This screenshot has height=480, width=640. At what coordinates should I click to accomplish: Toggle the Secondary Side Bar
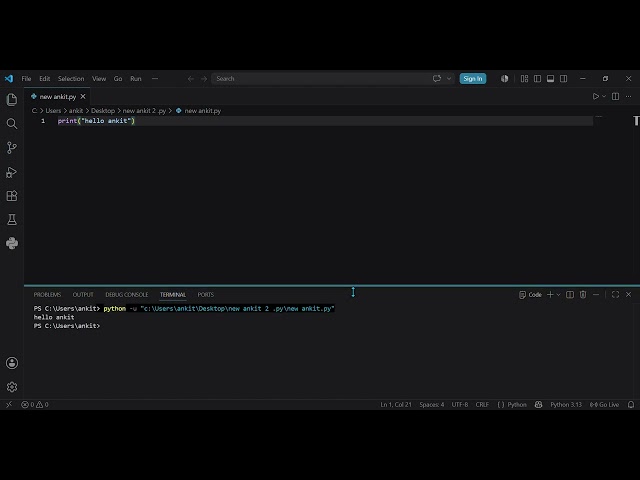(x=564, y=78)
